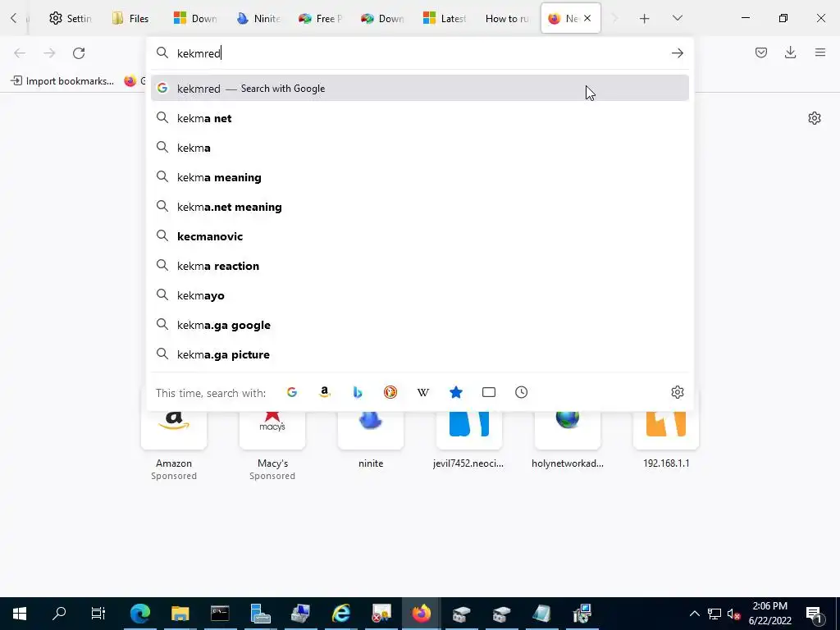
Task: Search this time with DuckDuckGo icon
Action: [390, 392]
